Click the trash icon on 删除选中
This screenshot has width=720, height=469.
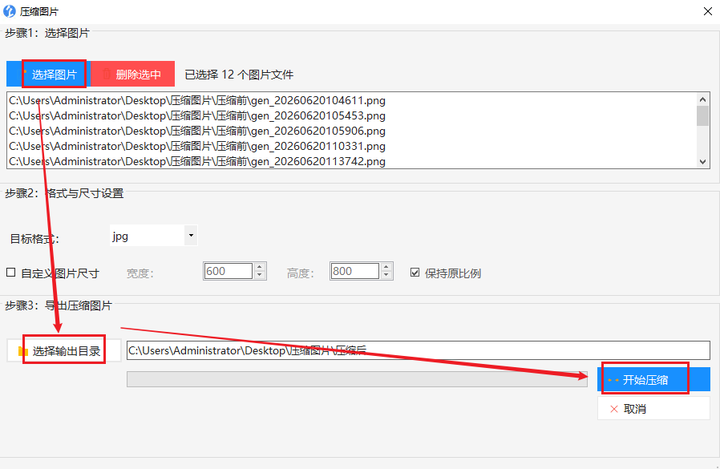106,74
